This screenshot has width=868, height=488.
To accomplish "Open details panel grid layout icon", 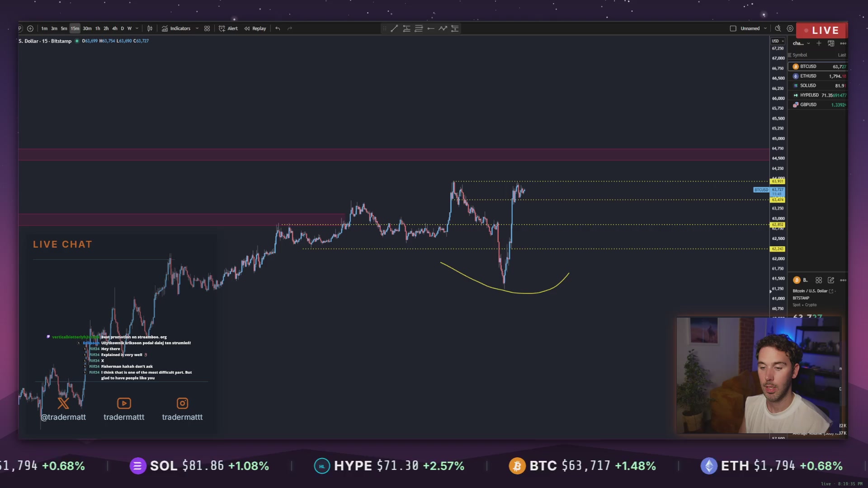I will coord(819,280).
